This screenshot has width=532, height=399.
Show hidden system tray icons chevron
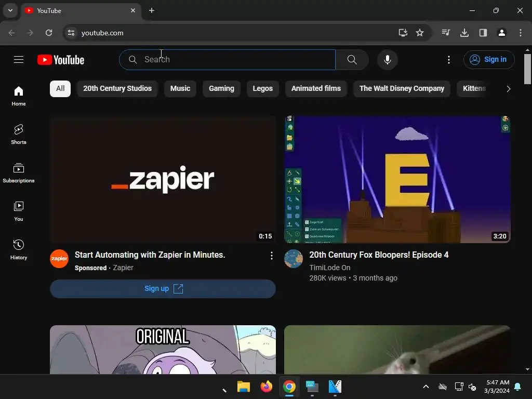(x=426, y=387)
